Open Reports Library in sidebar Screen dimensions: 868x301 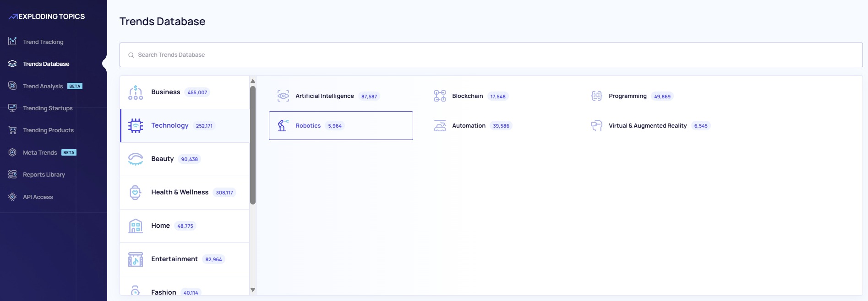coord(44,174)
